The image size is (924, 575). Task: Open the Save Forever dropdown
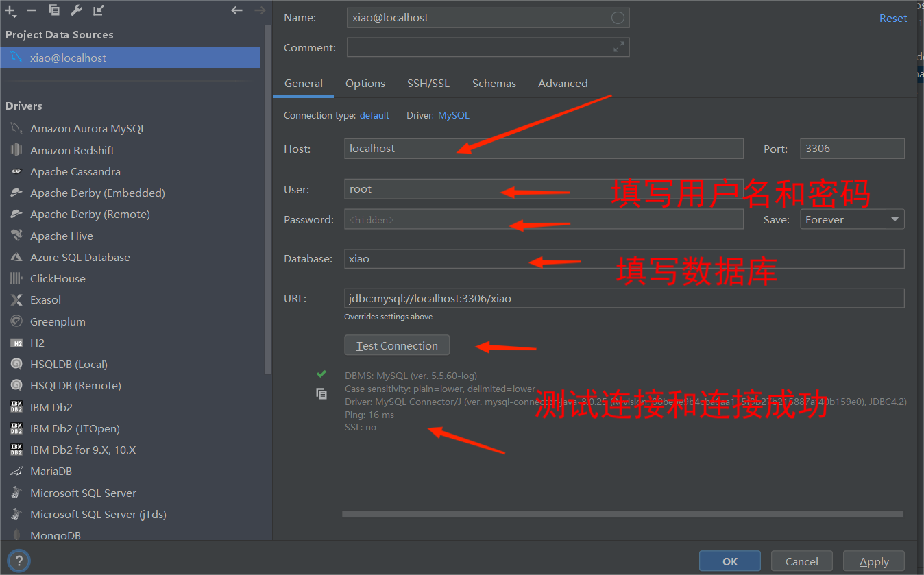[x=852, y=219]
